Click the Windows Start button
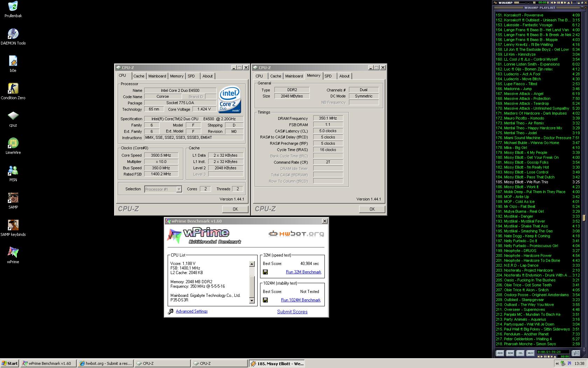This screenshot has height=368, width=588. coord(10,363)
